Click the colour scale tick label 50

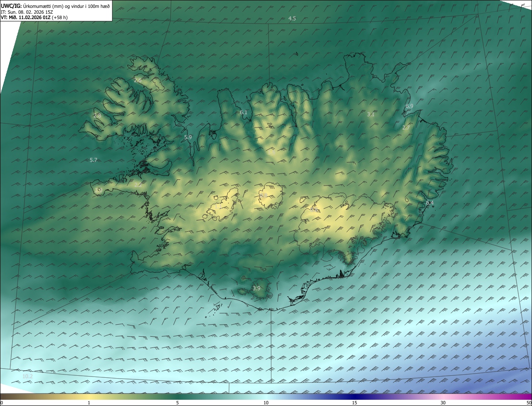529,403
